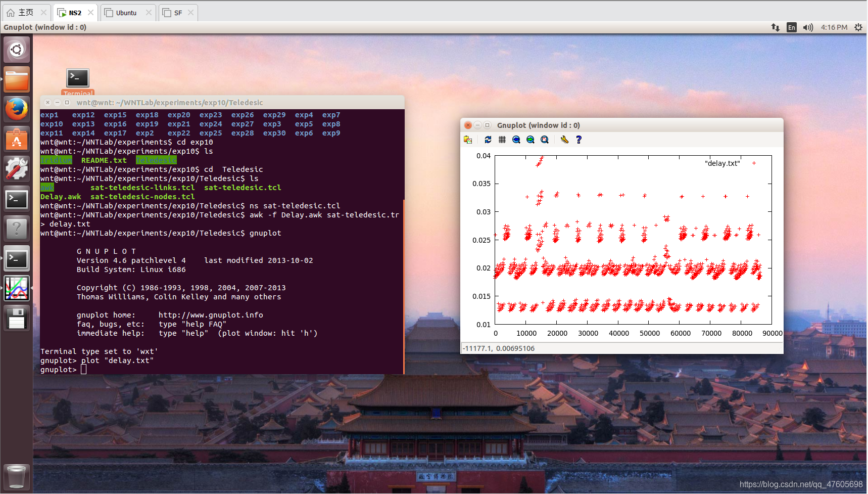Launch Firefox from the launcher
This screenshot has height=494, width=868.
[17, 109]
